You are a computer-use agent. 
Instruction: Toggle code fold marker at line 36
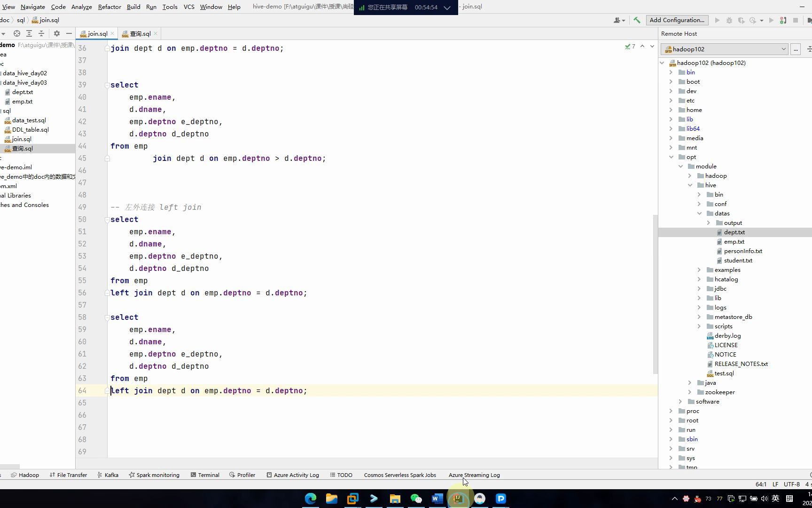point(107,48)
